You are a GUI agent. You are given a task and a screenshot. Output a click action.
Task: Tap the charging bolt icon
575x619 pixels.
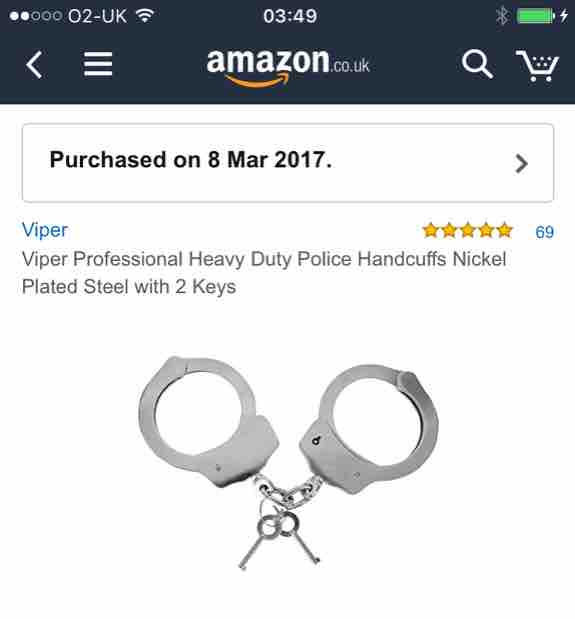[564, 16]
